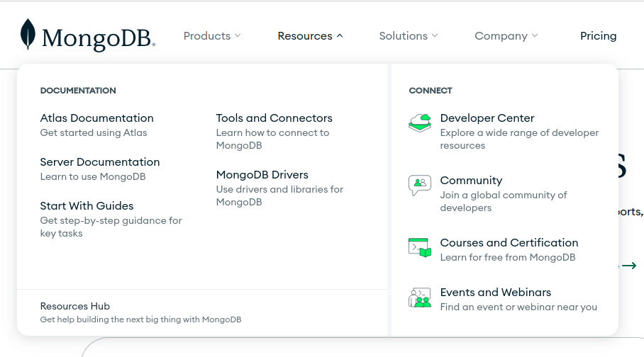Screen dimensions: 644x357
Task: Click the Community chat bubble icon
Action: pos(420,185)
